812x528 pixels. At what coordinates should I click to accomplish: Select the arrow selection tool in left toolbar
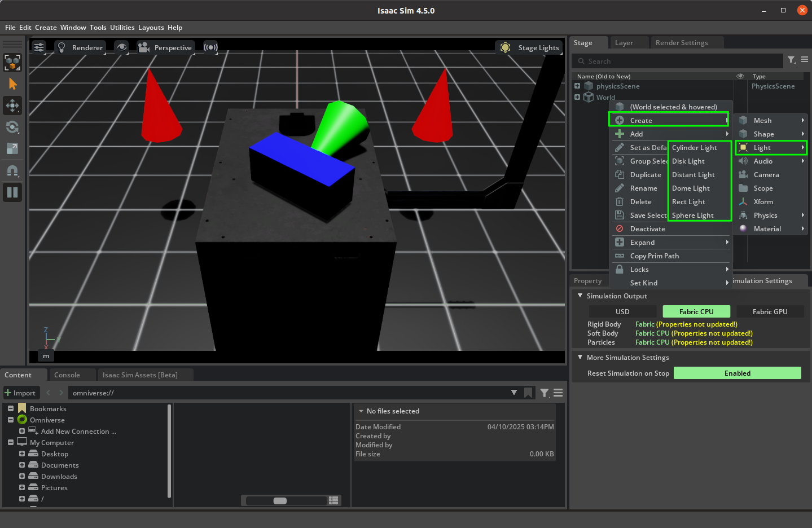(x=12, y=84)
